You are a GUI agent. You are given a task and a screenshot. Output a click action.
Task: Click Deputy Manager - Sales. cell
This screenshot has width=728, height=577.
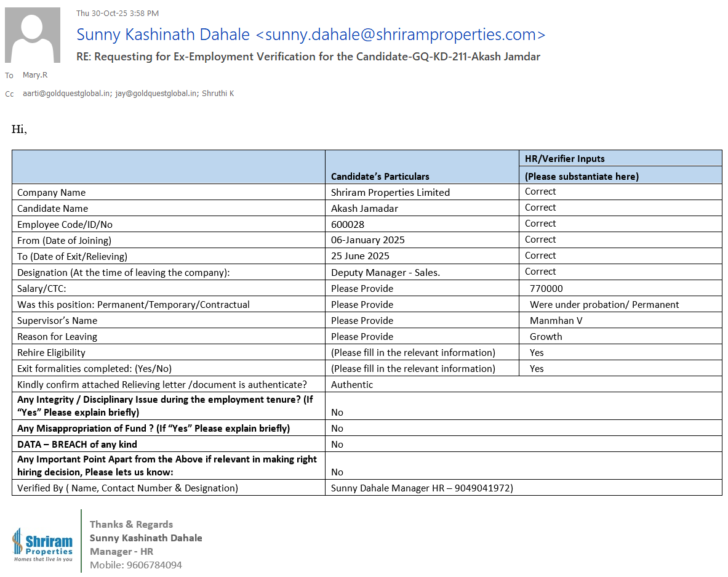(385, 273)
